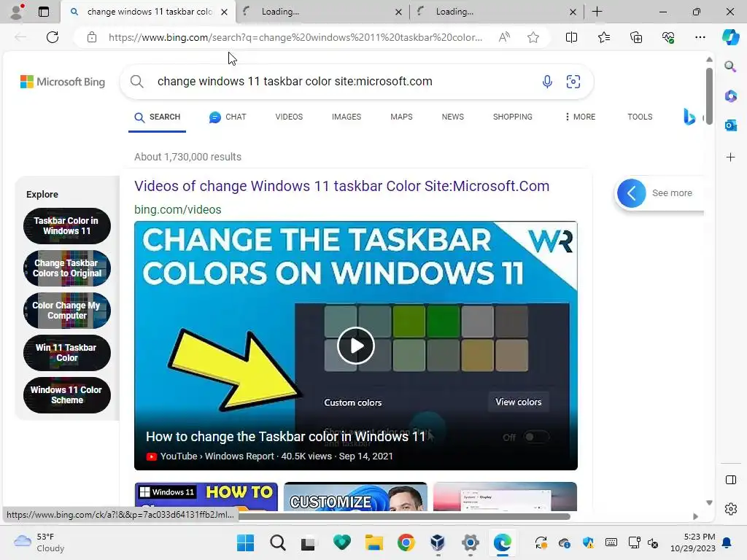Close the Bing search tab
Screen dimensions: 747x560
coord(224,12)
